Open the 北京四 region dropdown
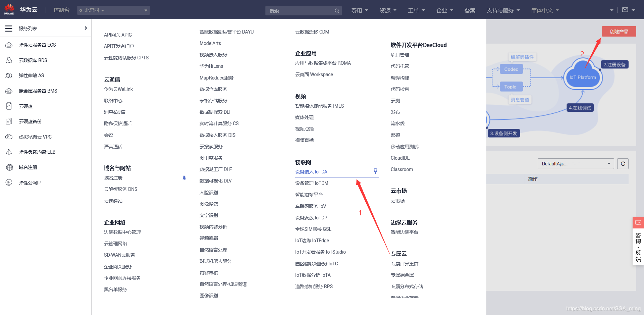644x315 pixels. click(113, 10)
